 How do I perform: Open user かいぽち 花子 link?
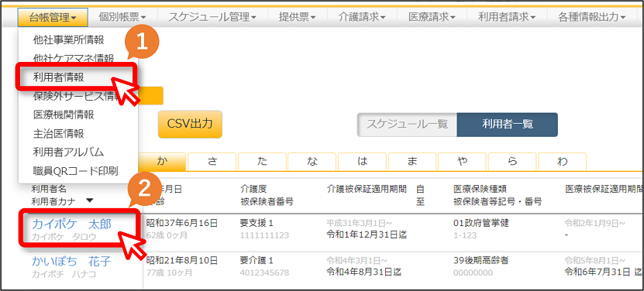71,261
